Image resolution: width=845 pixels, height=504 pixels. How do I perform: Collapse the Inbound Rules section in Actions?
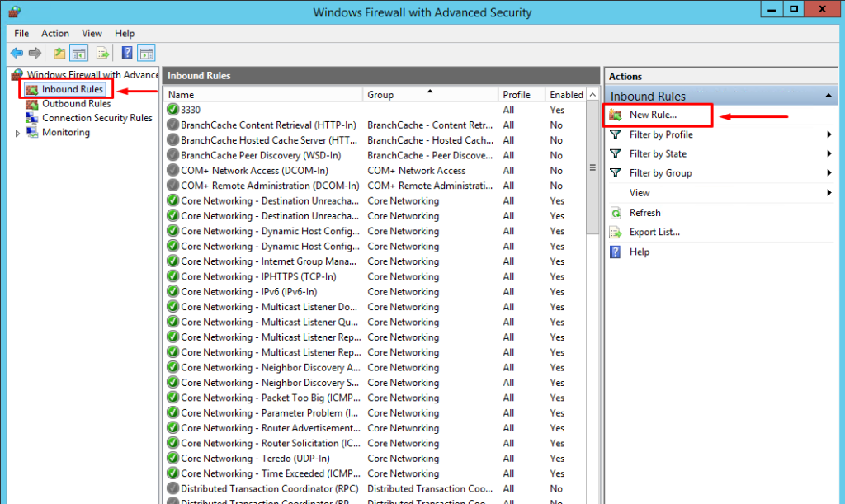828,96
